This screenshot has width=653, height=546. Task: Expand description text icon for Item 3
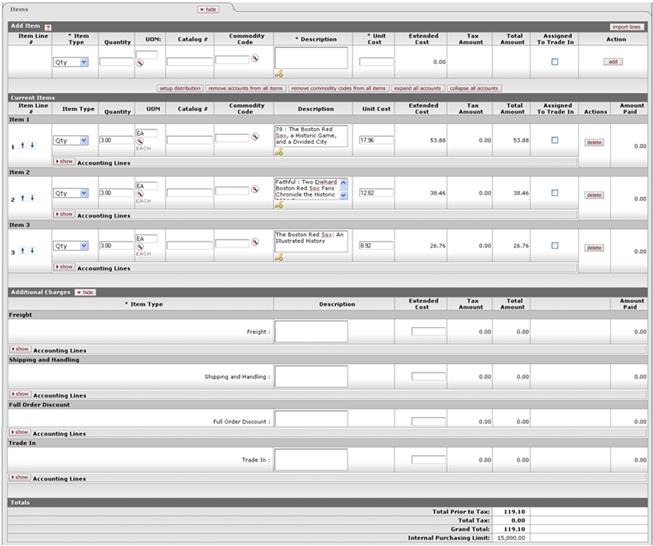click(279, 258)
